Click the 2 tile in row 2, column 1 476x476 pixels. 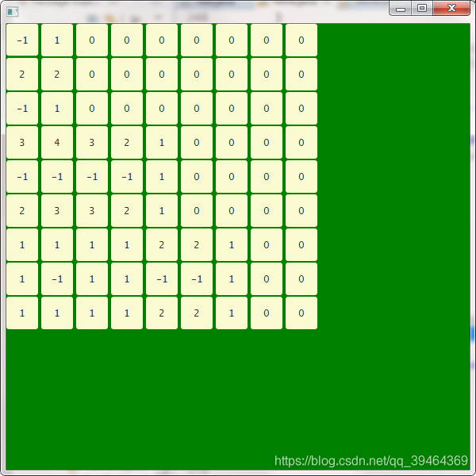click(22, 74)
